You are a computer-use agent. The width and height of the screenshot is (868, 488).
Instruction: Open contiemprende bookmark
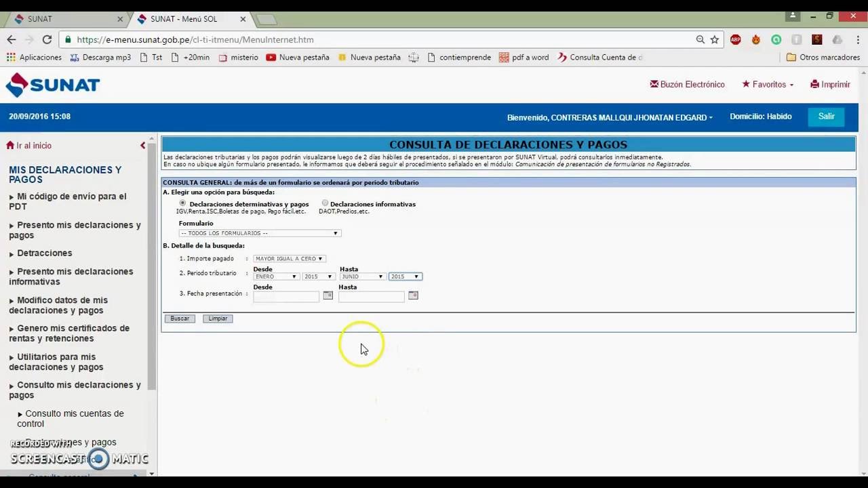click(x=459, y=58)
